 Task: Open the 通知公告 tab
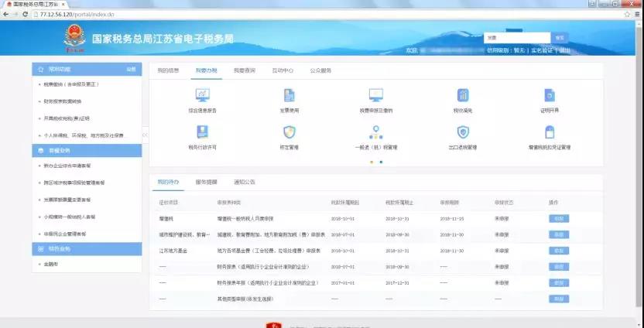(245, 183)
